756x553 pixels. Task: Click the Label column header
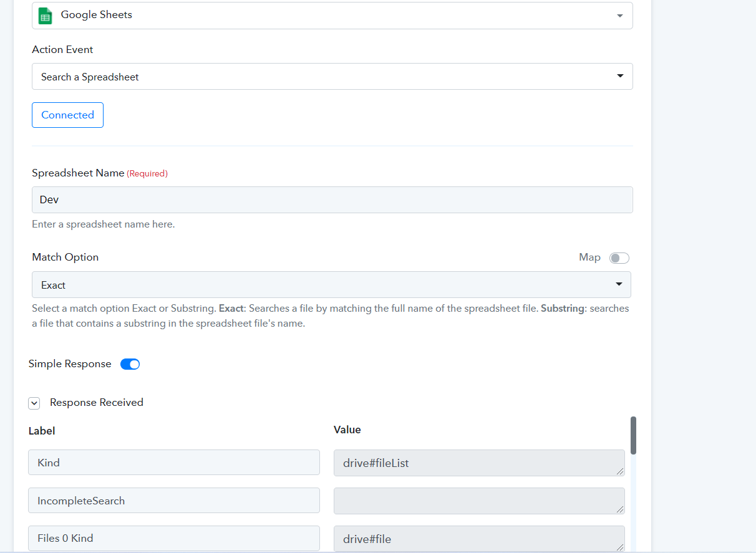click(x=42, y=431)
